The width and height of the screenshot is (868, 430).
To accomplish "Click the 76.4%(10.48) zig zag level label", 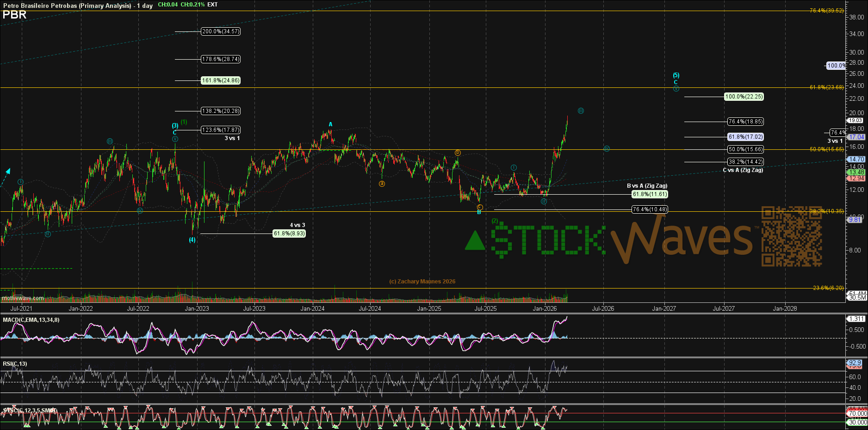I will 650,209.
